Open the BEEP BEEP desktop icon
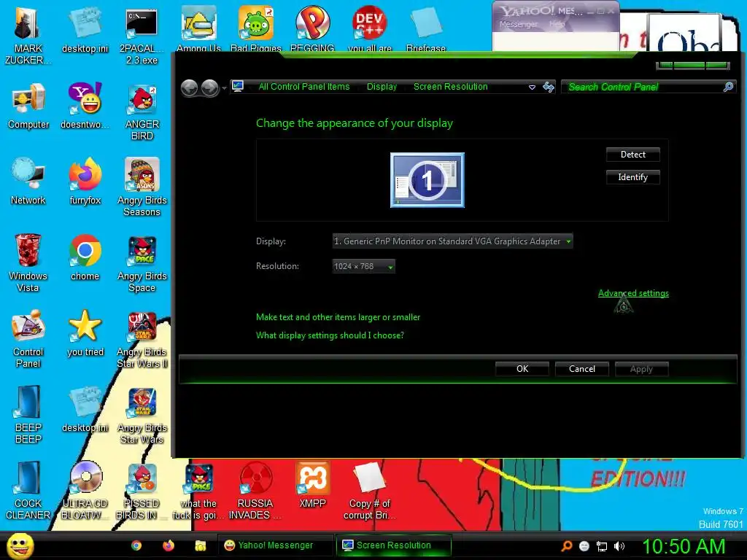Viewport: 747px width, 560px height. point(28,414)
